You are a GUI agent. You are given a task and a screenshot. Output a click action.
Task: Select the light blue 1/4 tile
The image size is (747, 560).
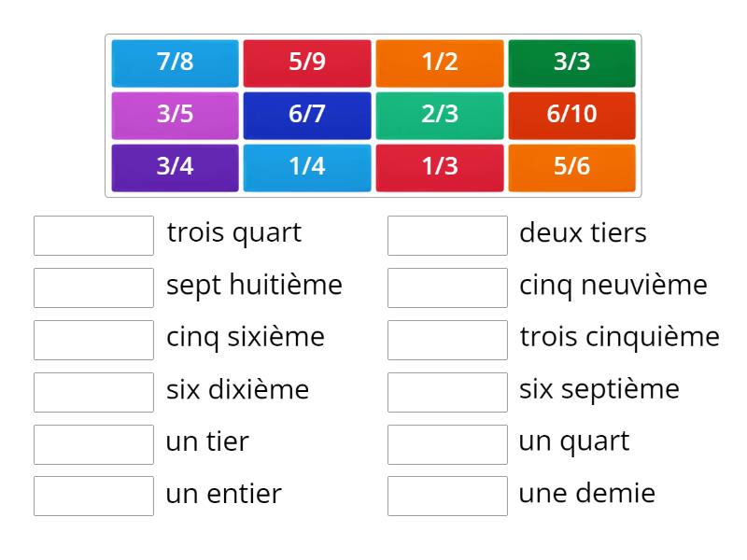307,167
